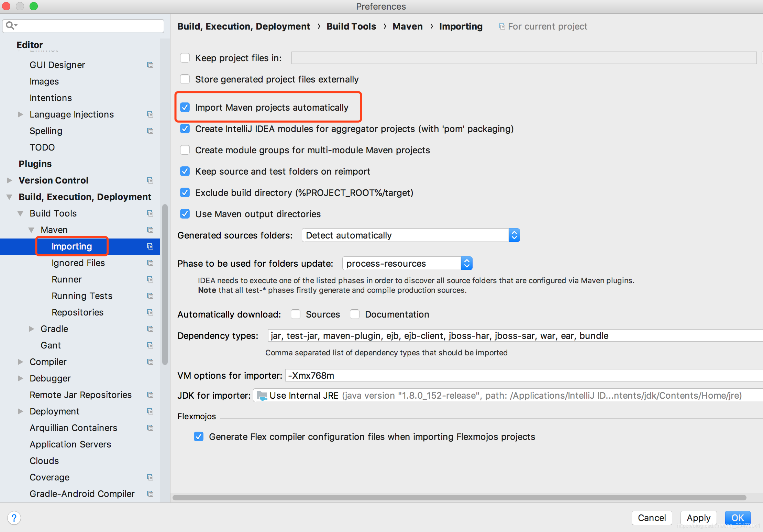The image size is (763, 532).
Task: Enable automatic download of Sources
Action: (x=296, y=314)
